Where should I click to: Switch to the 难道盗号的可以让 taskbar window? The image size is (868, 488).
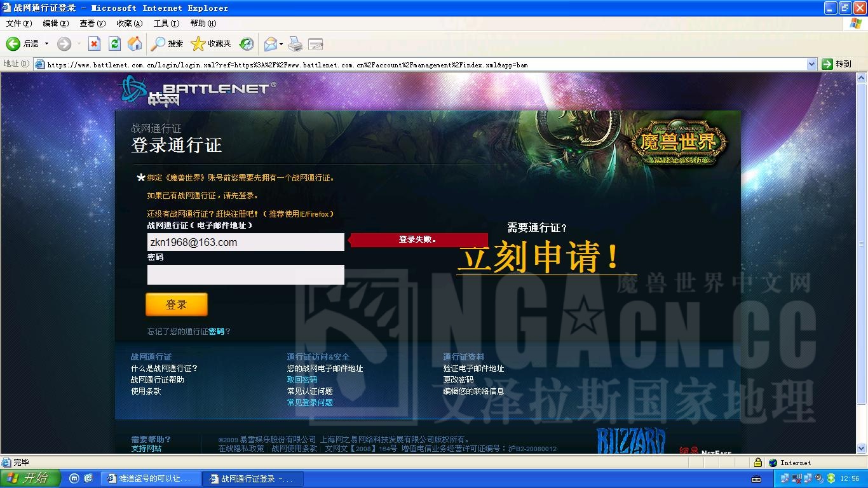(150, 478)
